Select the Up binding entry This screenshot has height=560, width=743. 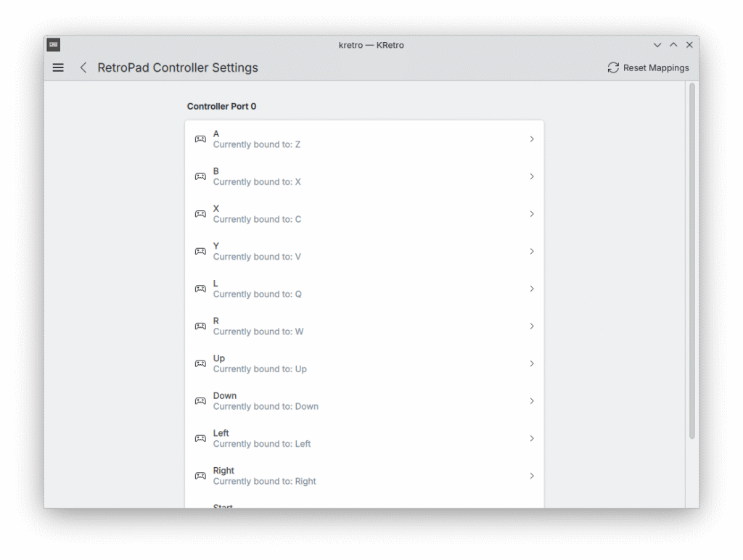(363, 363)
